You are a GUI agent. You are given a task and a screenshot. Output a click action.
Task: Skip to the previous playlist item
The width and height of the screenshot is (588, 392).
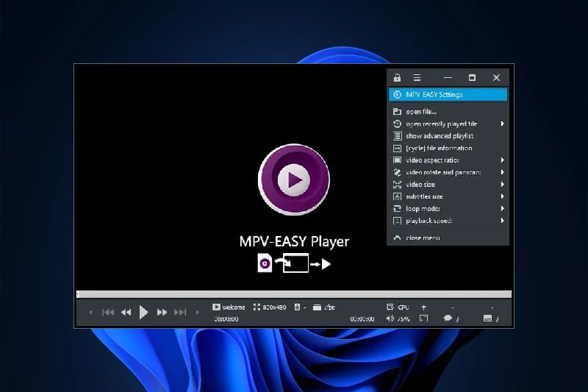(x=108, y=312)
